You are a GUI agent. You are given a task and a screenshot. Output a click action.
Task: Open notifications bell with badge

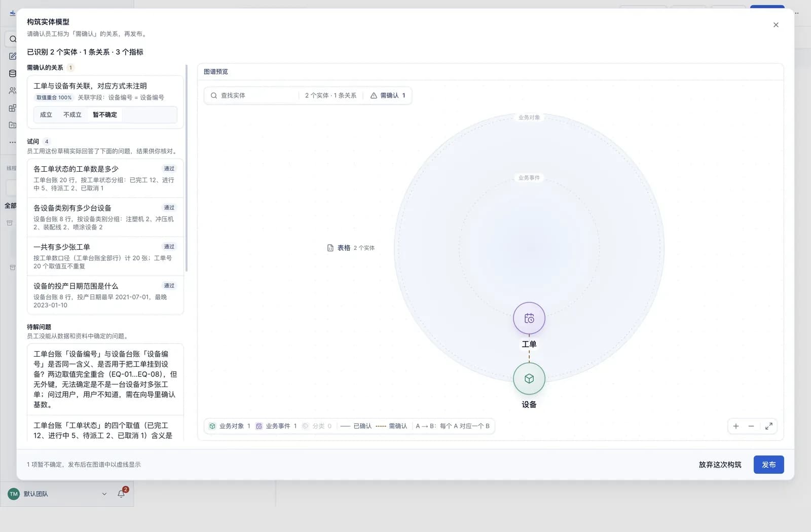[x=121, y=493]
